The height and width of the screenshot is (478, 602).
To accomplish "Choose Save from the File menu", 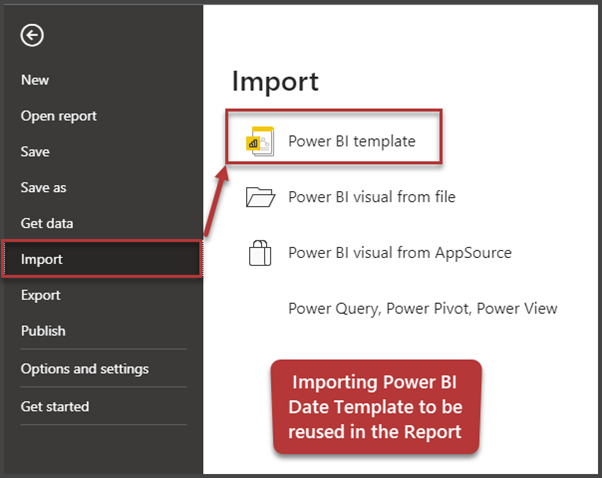I will [x=35, y=152].
